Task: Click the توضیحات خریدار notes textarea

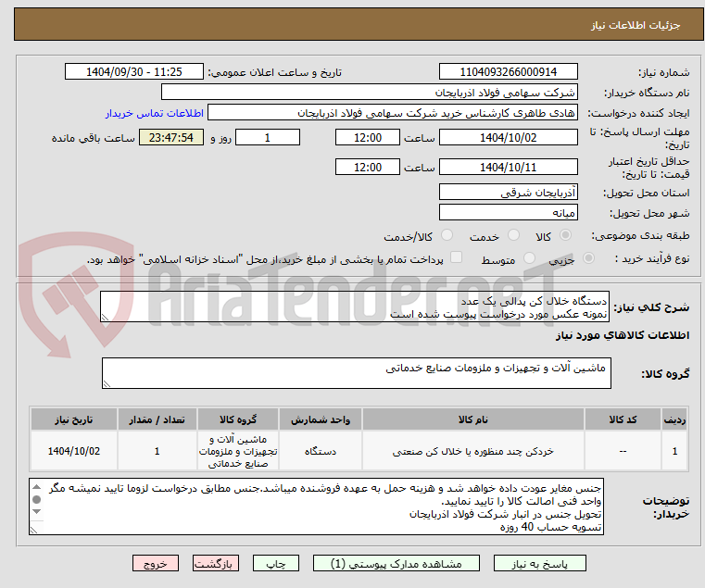Action: click(316, 507)
